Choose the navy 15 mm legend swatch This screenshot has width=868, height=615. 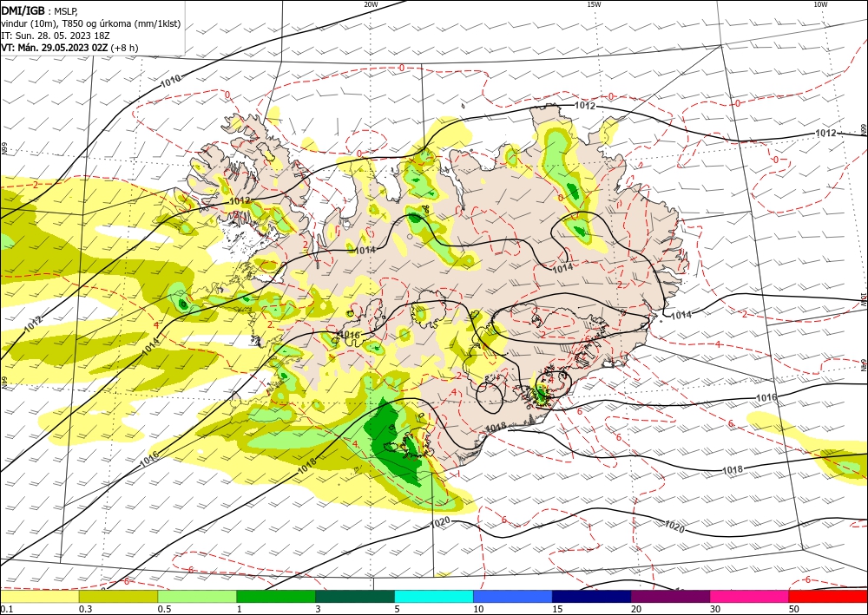[x=592, y=596]
